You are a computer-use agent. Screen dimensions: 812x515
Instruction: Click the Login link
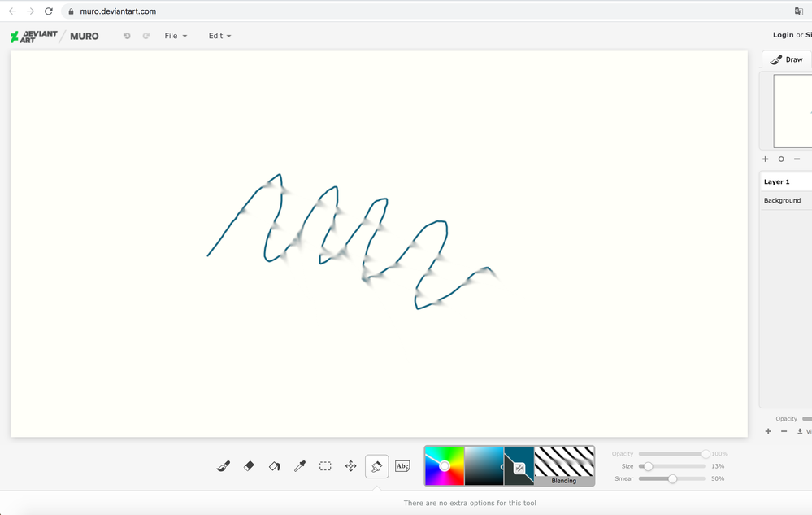tap(782, 35)
